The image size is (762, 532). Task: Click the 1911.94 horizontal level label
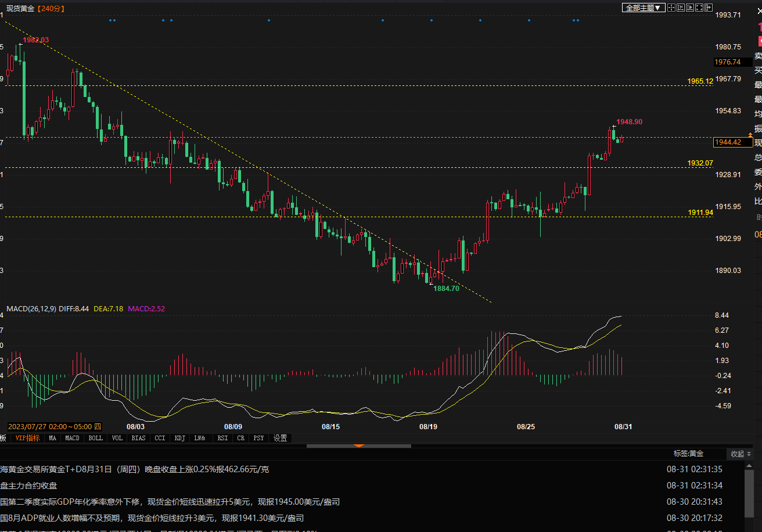pos(700,213)
